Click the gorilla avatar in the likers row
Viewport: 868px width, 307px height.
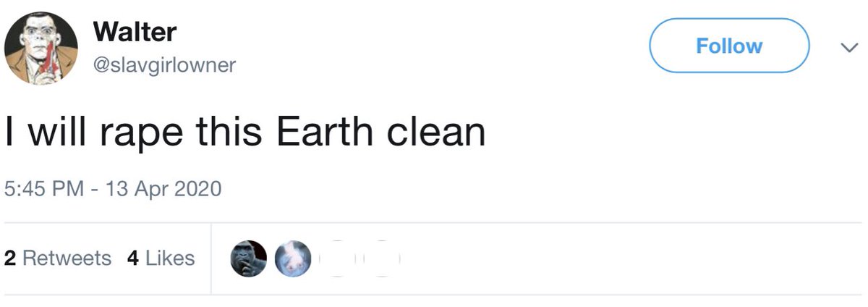coord(249,258)
